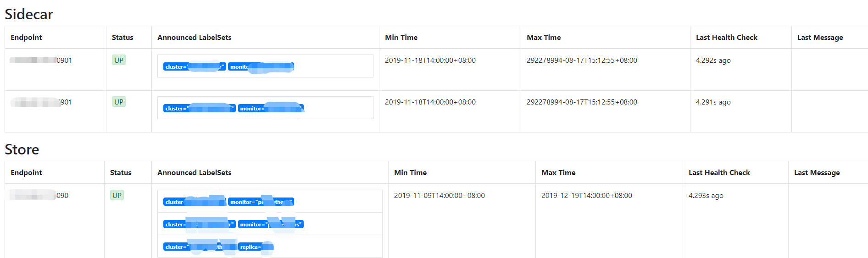Click the Status header in Store table

click(121, 173)
